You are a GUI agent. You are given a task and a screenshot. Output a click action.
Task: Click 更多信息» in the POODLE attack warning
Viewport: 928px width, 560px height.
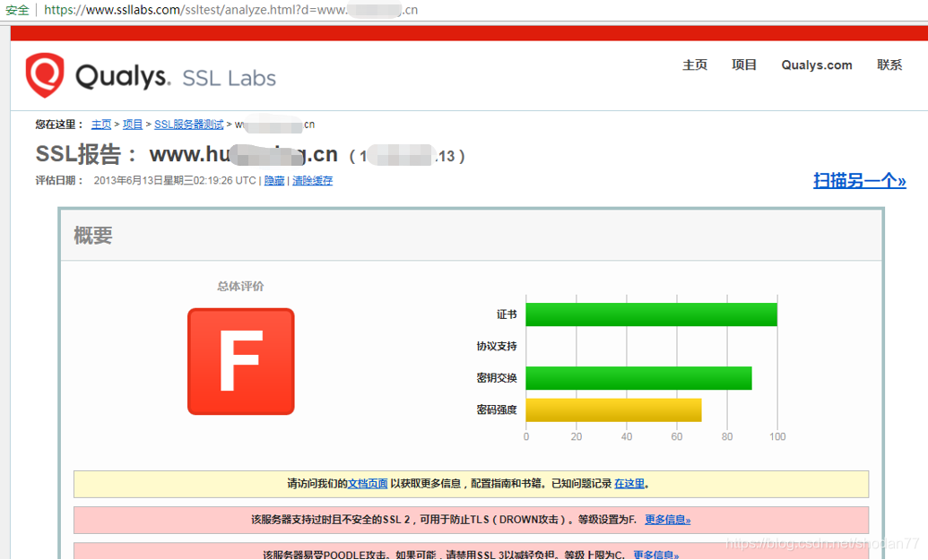(x=655, y=555)
